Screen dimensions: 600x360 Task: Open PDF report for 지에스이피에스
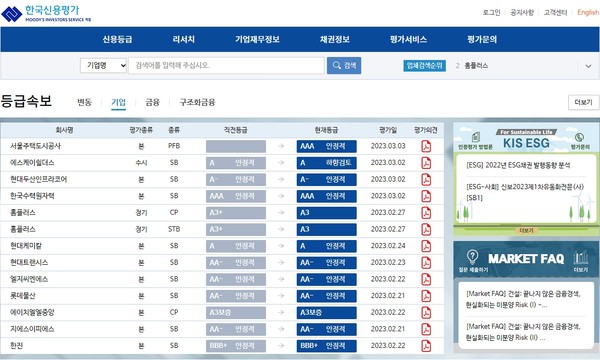point(426,329)
